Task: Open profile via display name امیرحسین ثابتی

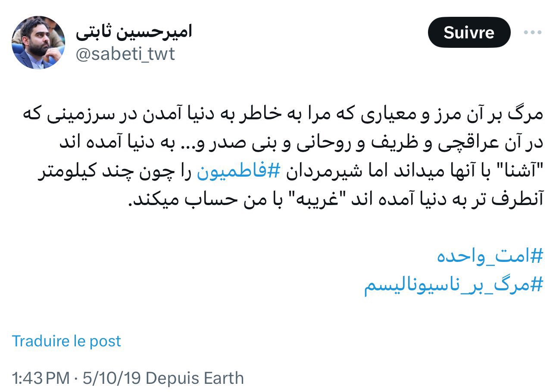Action: [x=134, y=31]
